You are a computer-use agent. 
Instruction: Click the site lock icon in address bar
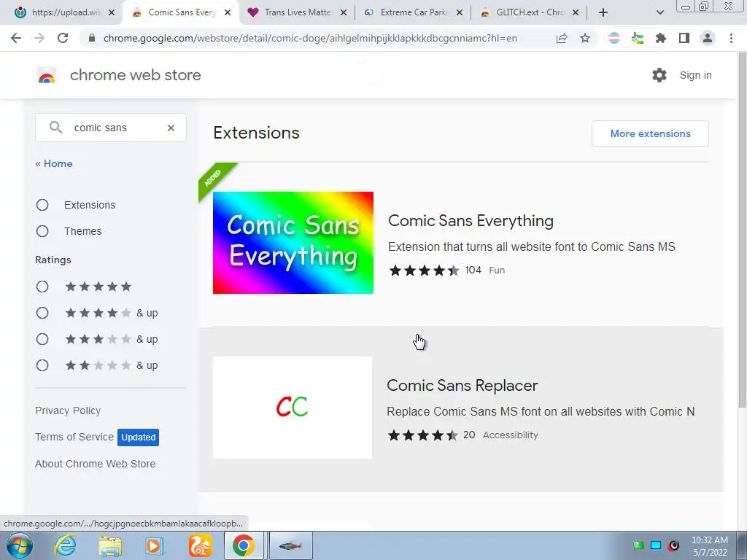(92, 38)
